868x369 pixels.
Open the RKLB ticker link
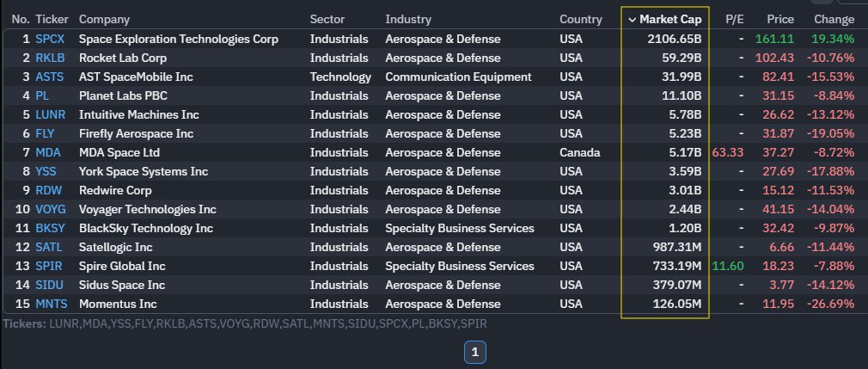50,58
